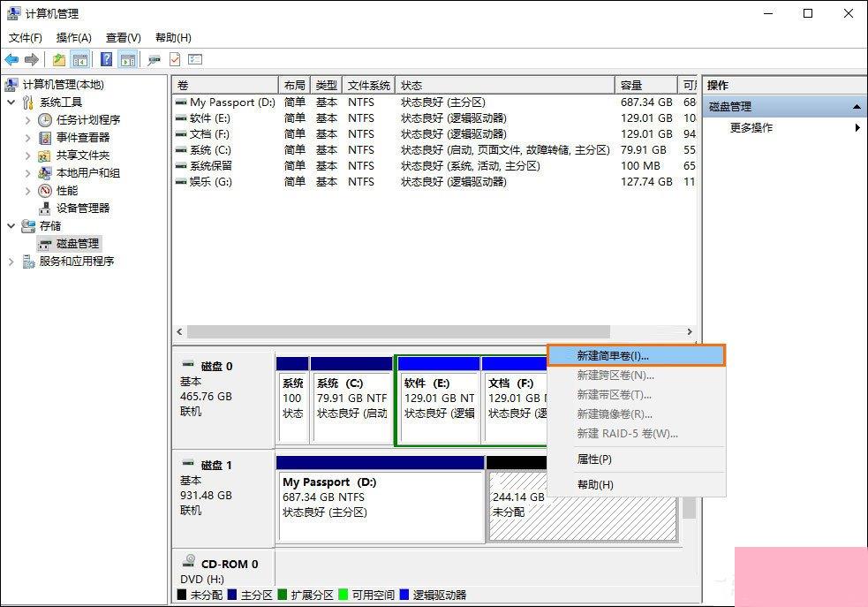The height and width of the screenshot is (607, 868).
Task: Click the 磁盘 1 disk icon
Action: (x=188, y=464)
